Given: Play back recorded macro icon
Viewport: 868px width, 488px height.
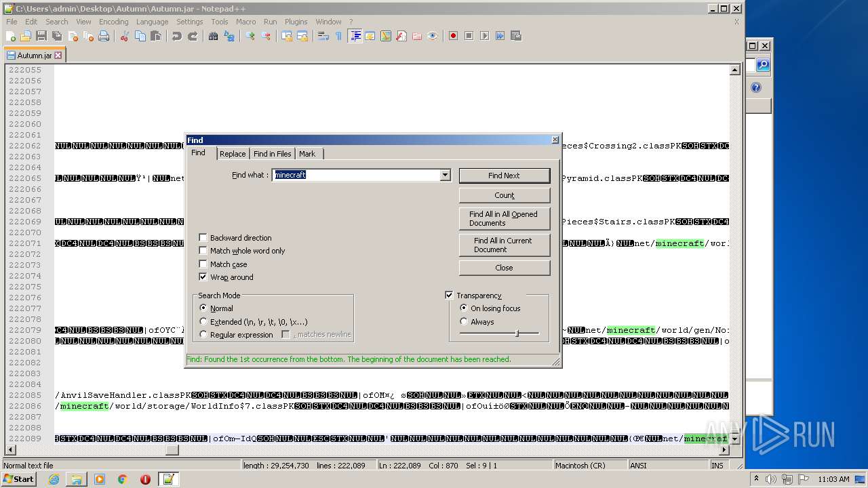Looking at the screenshot, I should (484, 36).
